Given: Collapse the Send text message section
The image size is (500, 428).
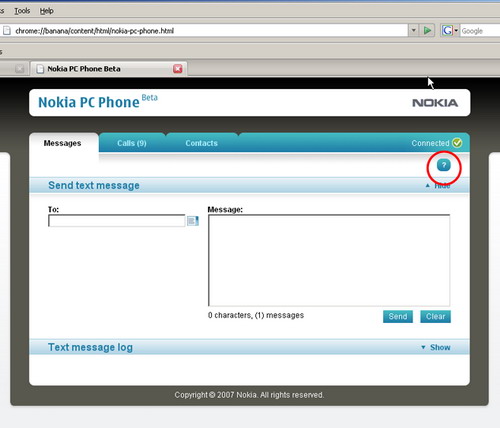Looking at the screenshot, I should point(438,186).
